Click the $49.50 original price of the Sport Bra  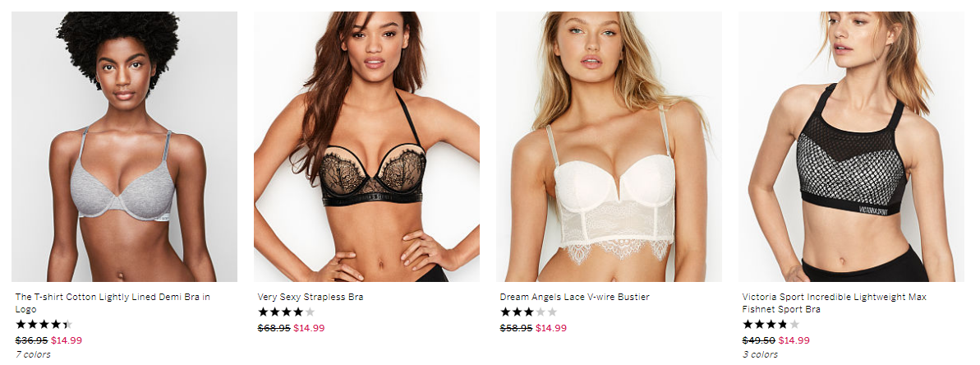click(759, 340)
